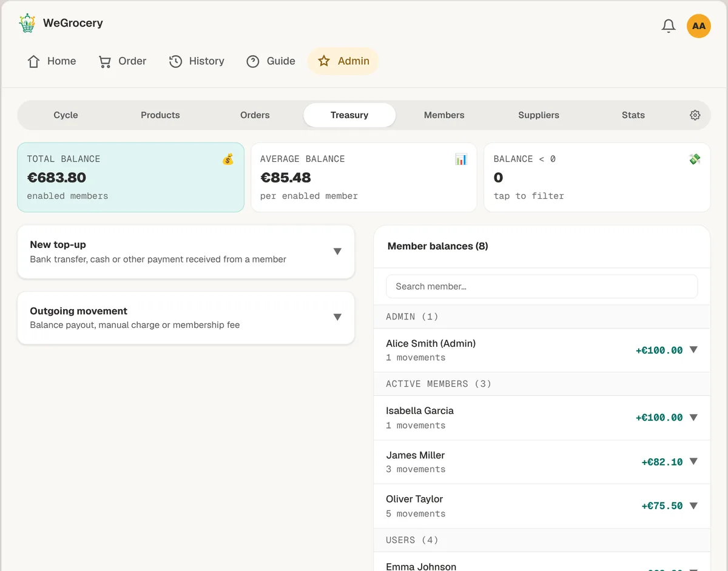This screenshot has width=728, height=571.
Task: Click the Order cart icon
Action: point(105,61)
